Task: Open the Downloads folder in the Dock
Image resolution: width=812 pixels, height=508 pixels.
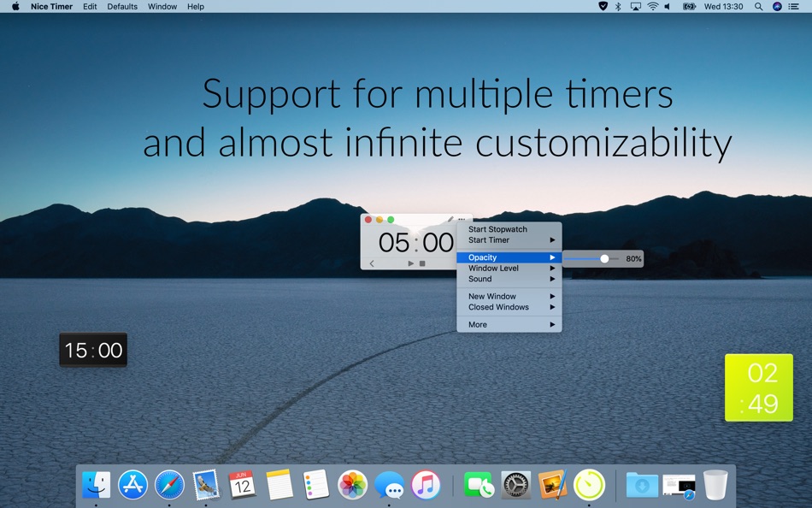Action: point(642,485)
